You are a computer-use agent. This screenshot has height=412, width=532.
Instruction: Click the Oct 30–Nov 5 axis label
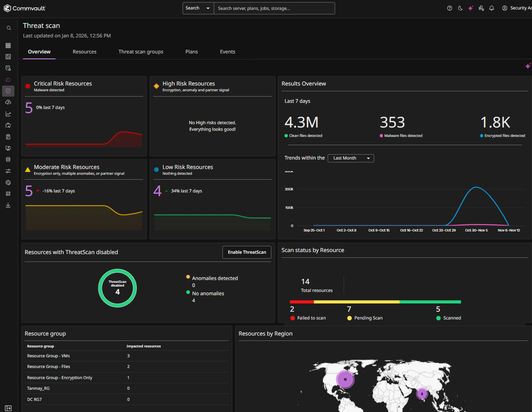pos(476,230)
